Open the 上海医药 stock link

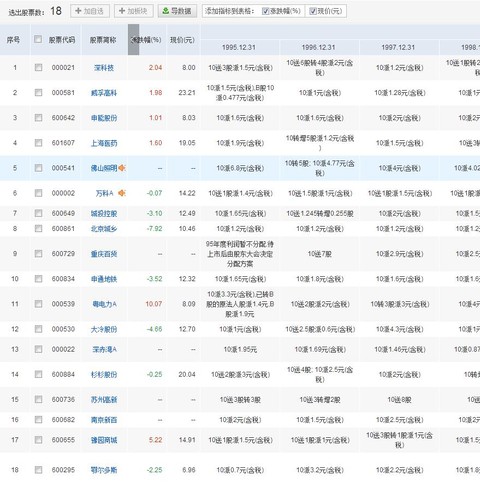coord(104,143)
